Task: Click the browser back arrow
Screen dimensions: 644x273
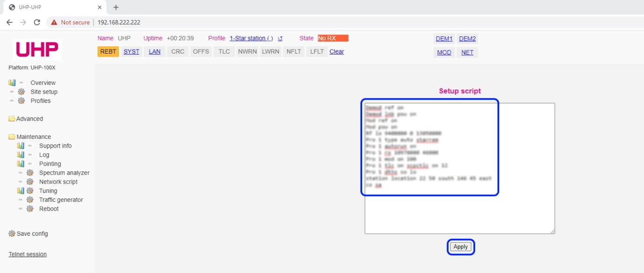Action: coord(9,22)
